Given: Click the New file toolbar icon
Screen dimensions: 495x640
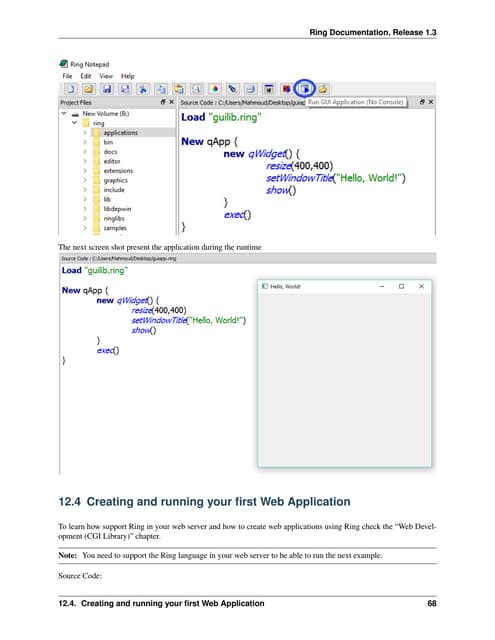Looking at the screenshot, I should (x=71, y=89).
